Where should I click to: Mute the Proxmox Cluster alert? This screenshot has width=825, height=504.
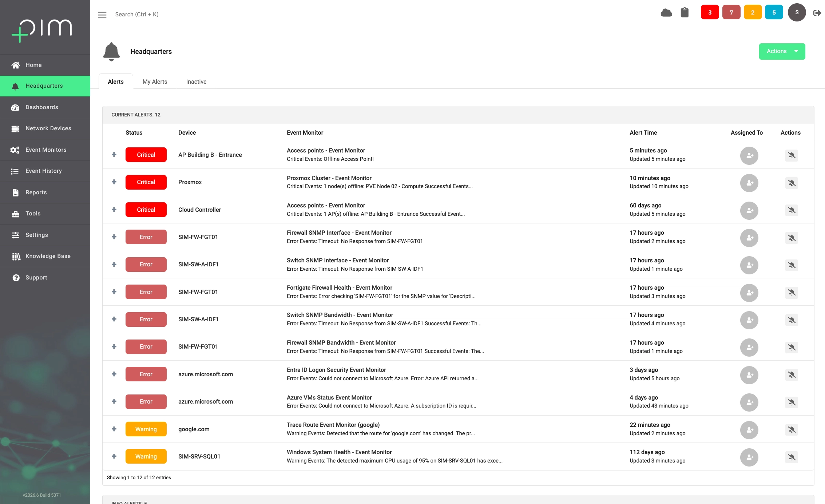(792, 183)
